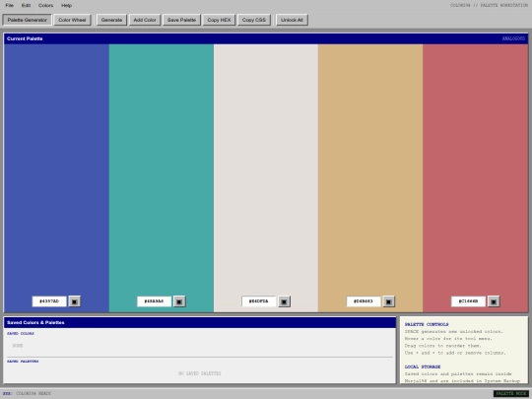Click the Current Palette panel title
The image size is (532, 399).
25,38
